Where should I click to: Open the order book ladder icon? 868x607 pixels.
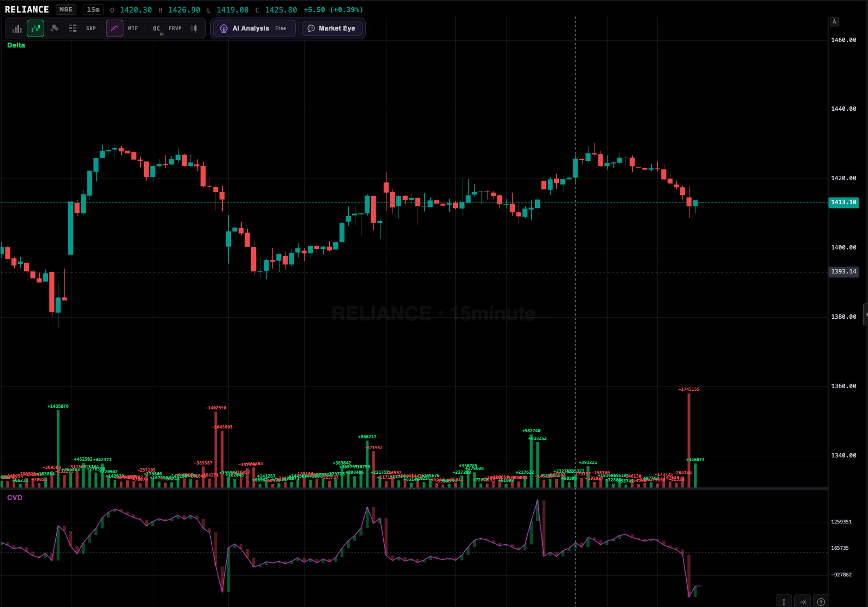(73, 28)
